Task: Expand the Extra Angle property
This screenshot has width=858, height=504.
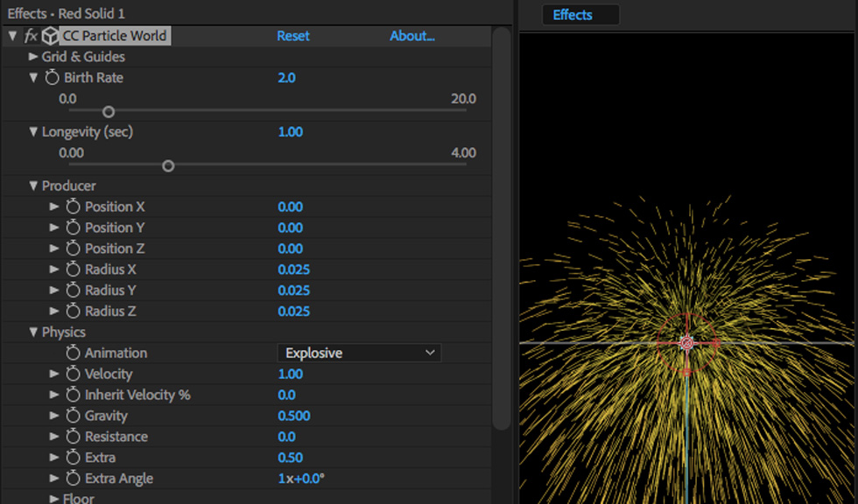Action: 53,479
